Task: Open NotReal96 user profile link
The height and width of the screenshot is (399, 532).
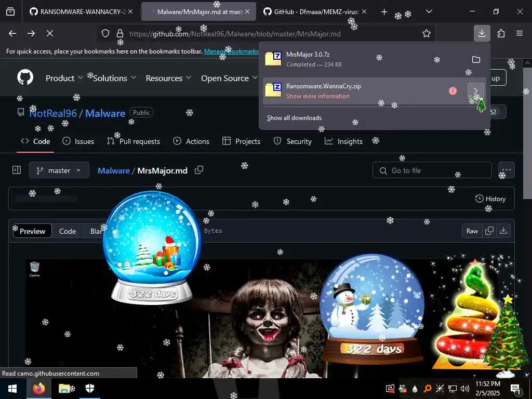Action: click(x=53, y=113)
